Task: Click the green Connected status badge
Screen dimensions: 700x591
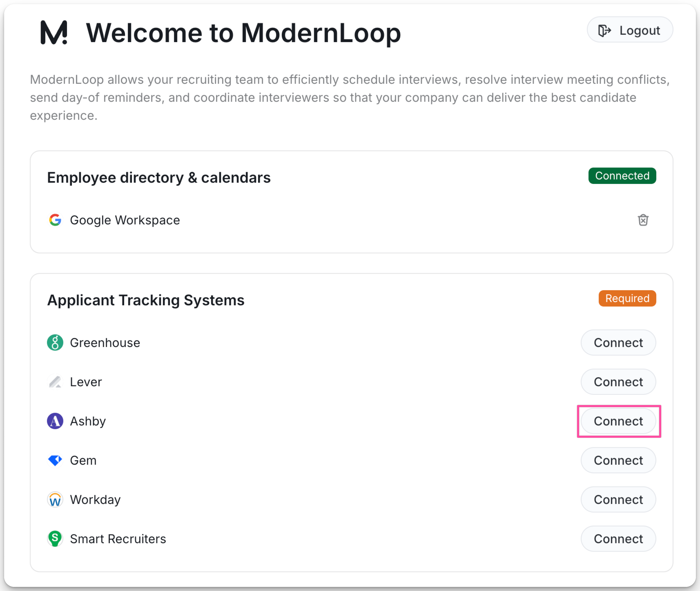Action: (622, 176)
